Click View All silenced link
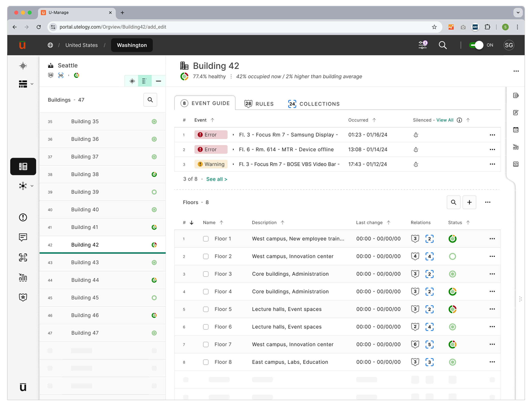Image resolution: width=532 pixels, height=406 pixels. 445,120
